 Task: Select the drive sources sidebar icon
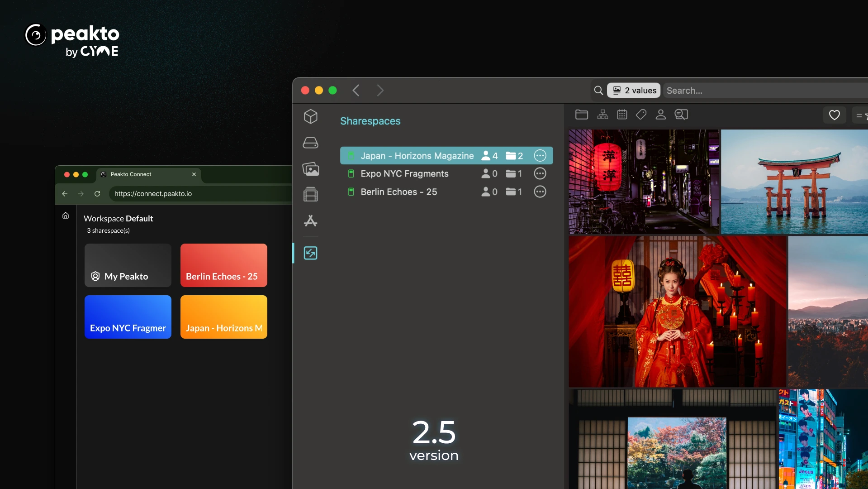(x=310, y=143)
